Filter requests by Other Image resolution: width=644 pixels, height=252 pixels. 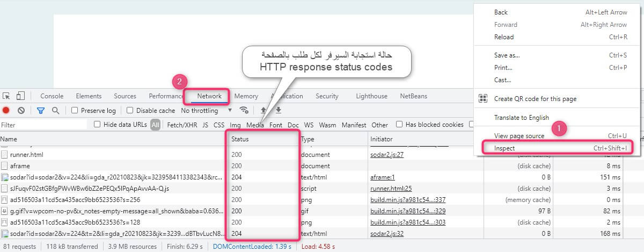(x=379, y=125)
